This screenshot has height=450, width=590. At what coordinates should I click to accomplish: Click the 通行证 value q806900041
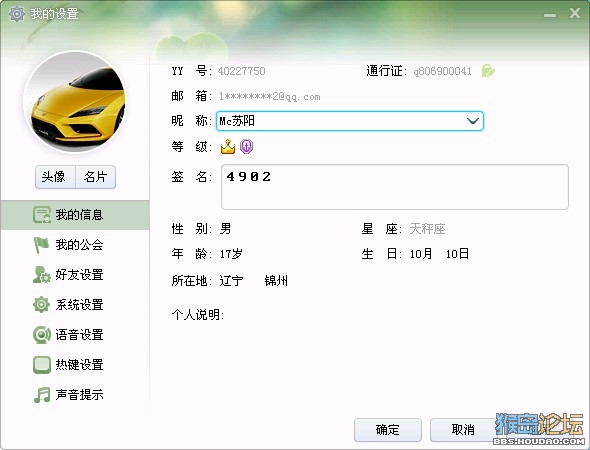[x=442, y=71]
